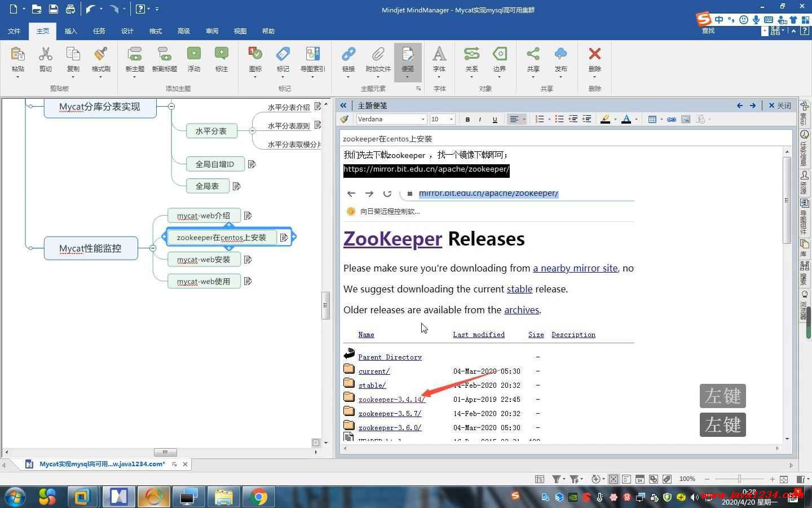
Task: Select the mycat-web安装 topic
Action: pyautogui.click(x=204, y=260)
